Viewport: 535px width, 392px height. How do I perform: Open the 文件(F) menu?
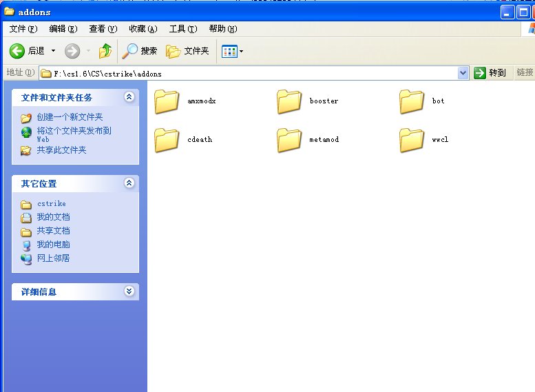point(23,29)
